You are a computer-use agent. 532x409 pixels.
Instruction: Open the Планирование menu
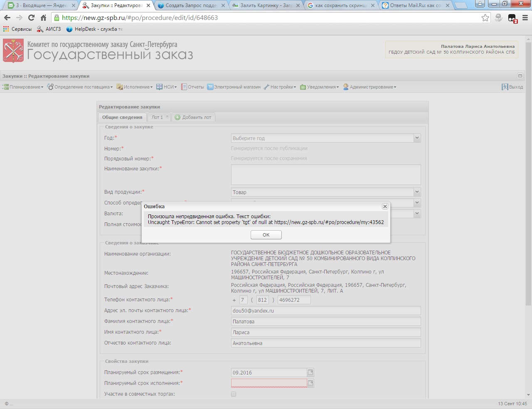click(23, 87)
